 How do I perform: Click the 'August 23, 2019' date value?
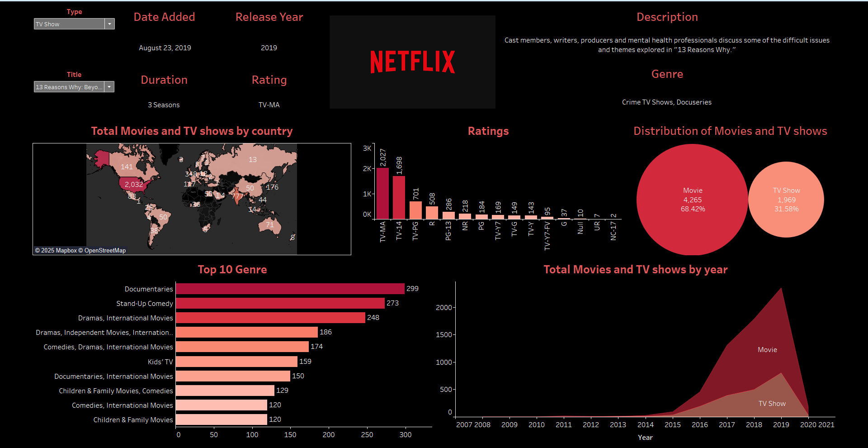tap(165, 48)
